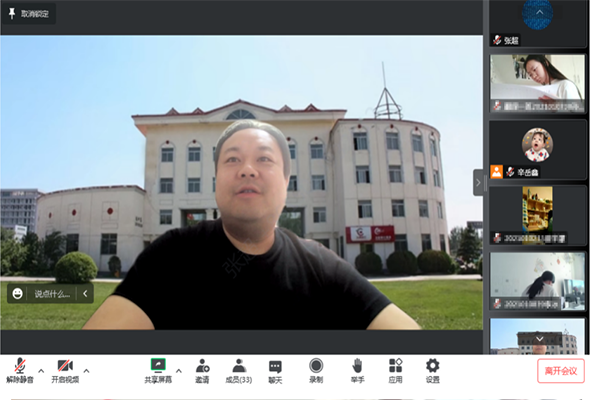Collapse the participant video sidebar arrow

(478, 183)
